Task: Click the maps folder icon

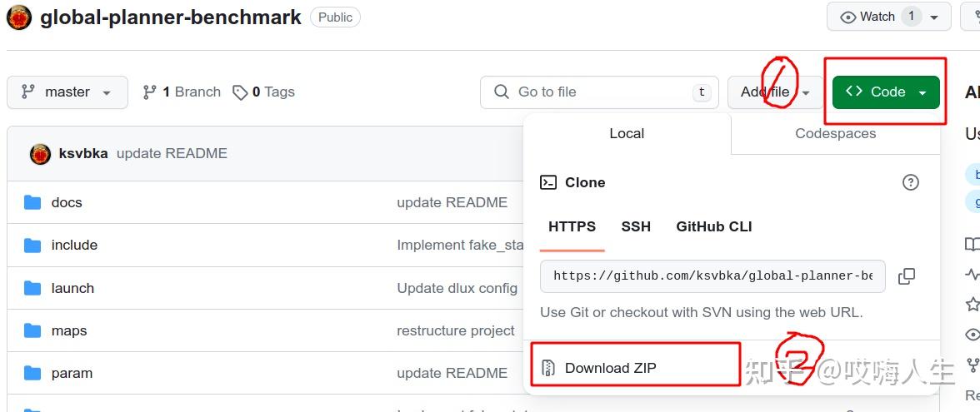Action: [x=32, y=330]
